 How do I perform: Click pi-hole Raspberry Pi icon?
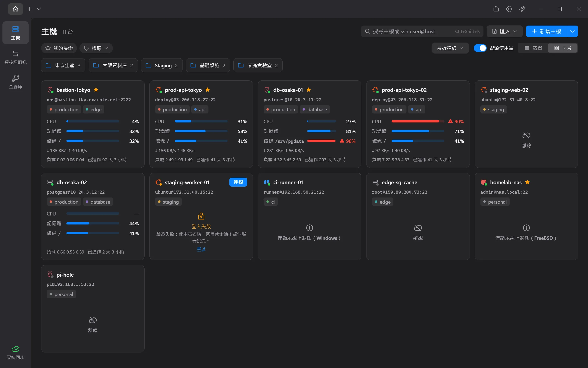coord(50,275)
